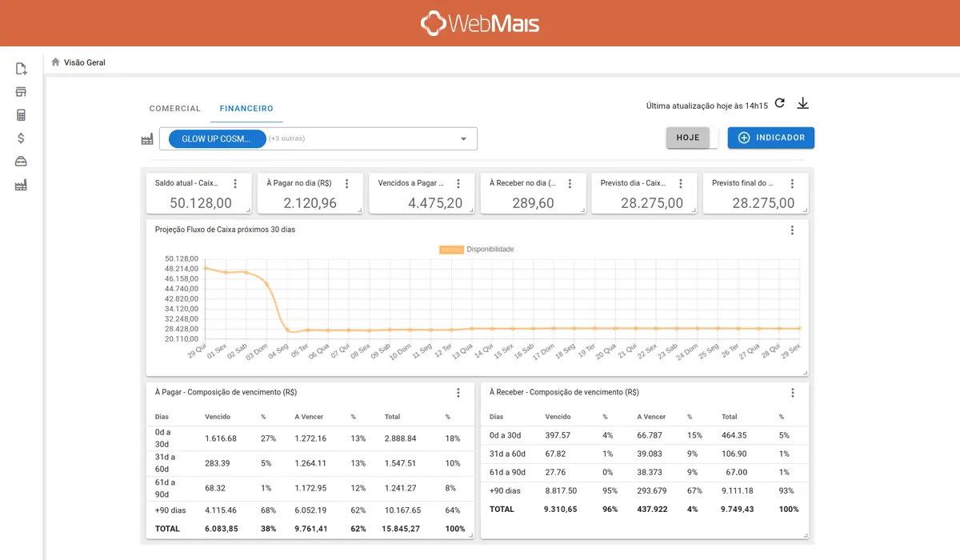960x560 pixels.
Task: Click the factory icon beside the company selector
Action: (x=147, y=138)
